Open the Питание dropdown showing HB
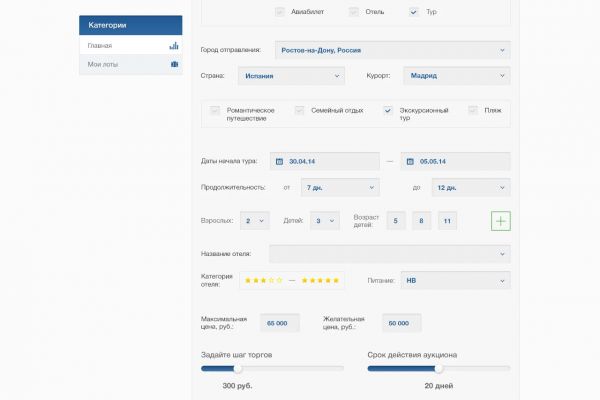Viewport: 600px width, 400px height. pos(455,281)
